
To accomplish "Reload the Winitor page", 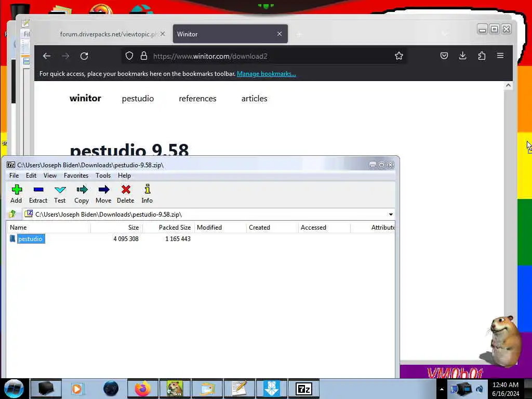I will click(84, 56).
